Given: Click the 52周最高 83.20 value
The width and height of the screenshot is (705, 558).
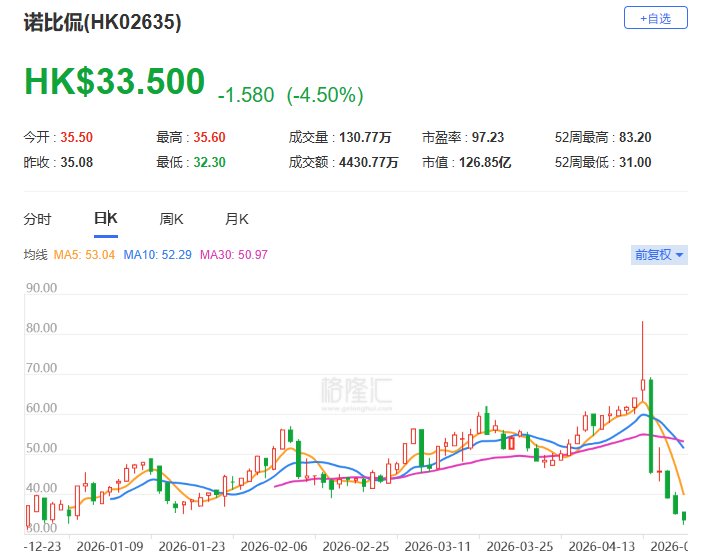Looking at the screenshot, I should click(x=635, y=137).
